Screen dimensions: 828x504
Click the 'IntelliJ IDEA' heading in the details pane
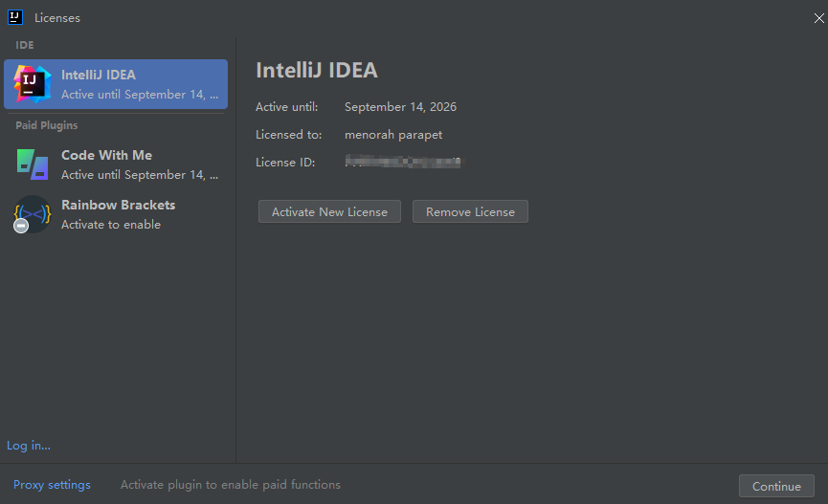[x=317, y=70]
